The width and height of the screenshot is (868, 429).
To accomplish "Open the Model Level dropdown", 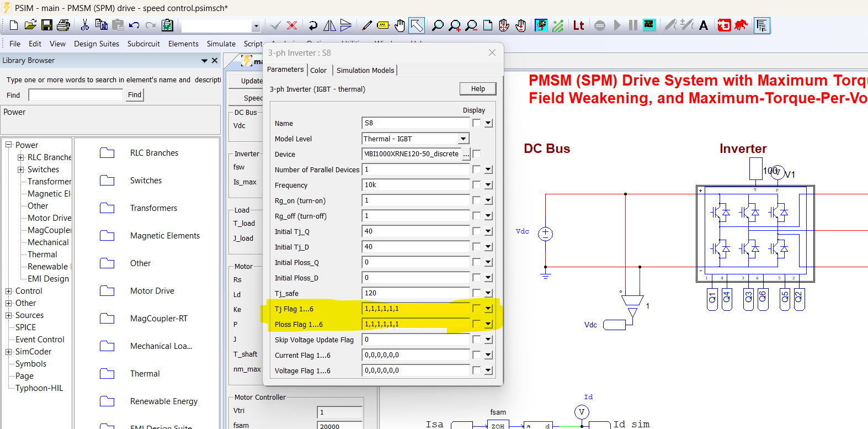I will pyautogui.click(x=464, y=139).
